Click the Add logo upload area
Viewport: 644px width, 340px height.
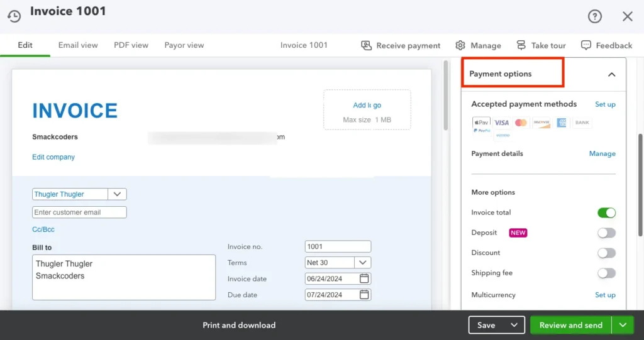tap(367, 109)
